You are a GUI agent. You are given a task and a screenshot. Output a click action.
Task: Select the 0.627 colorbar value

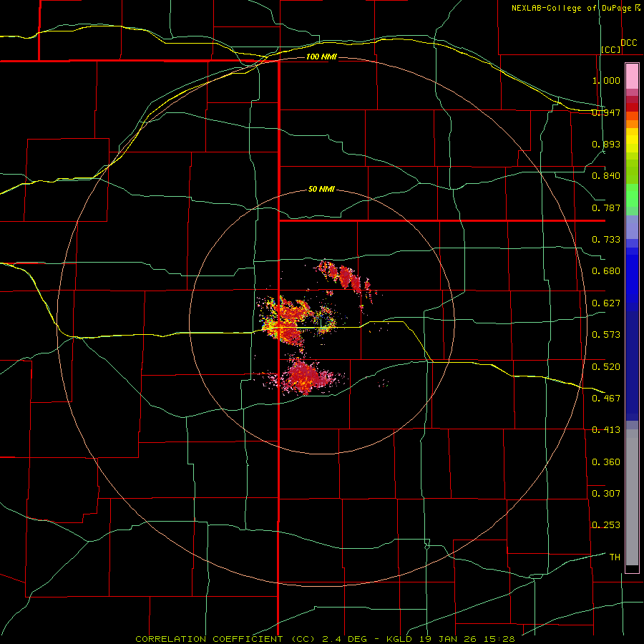[x=606, y=303]
